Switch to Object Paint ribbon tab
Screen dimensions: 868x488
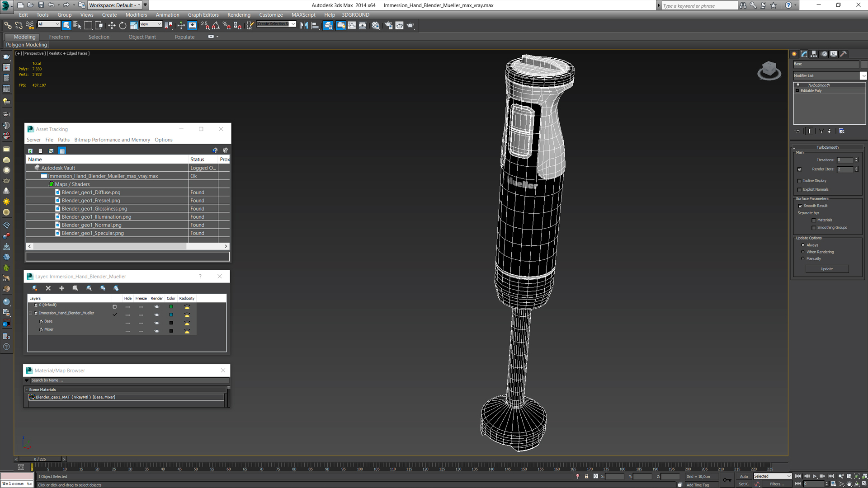tap(142, 37)
